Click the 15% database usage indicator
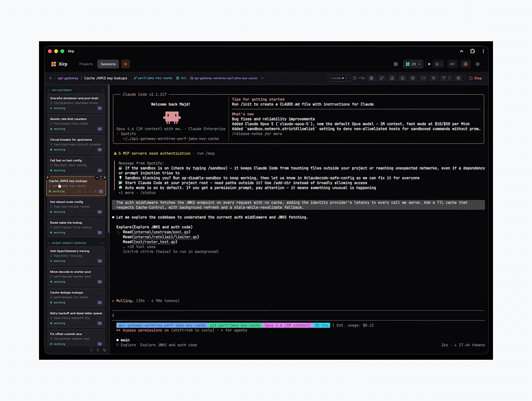This screenshot has height=401, width=532. pos(181,78)
